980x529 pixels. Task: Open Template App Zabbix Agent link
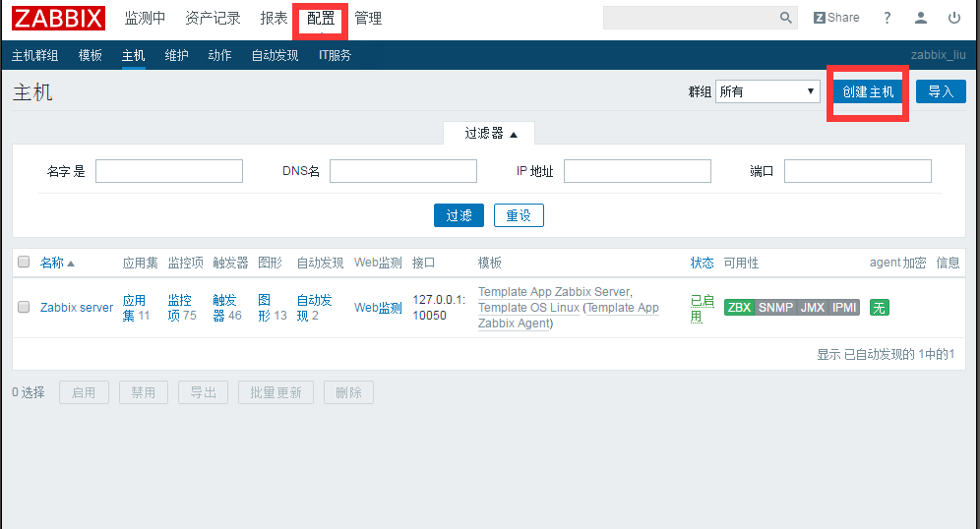coord(568,316)
